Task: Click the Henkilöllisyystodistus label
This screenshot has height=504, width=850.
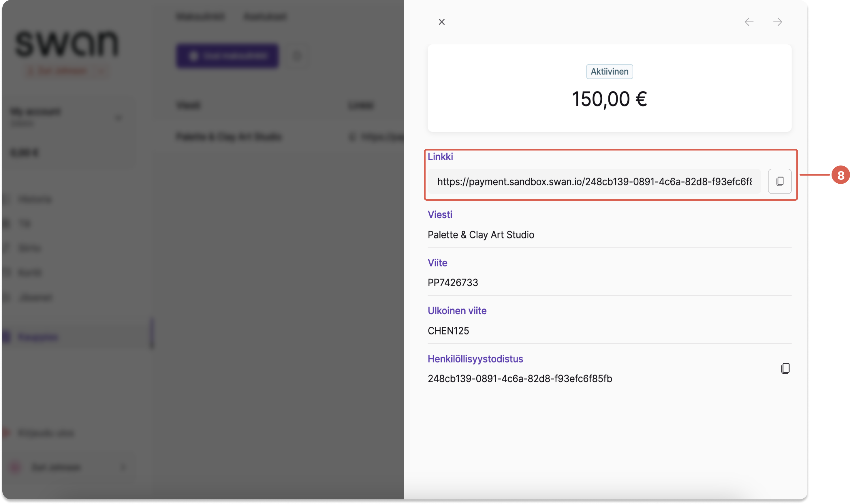Action: coord(475,359)
